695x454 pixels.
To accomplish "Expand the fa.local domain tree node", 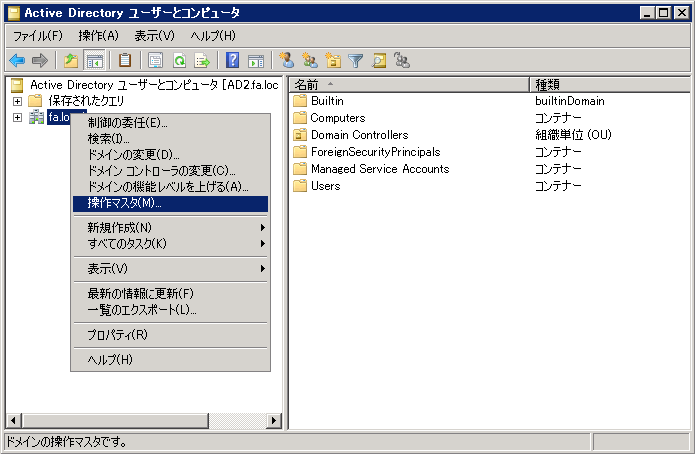I will tap(17, 118).
